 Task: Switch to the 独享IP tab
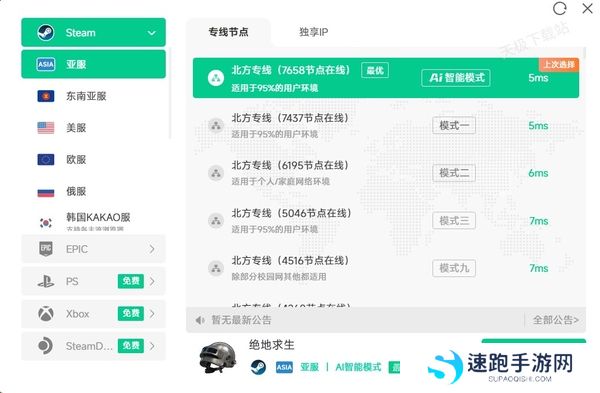click(x=313, y=32)
